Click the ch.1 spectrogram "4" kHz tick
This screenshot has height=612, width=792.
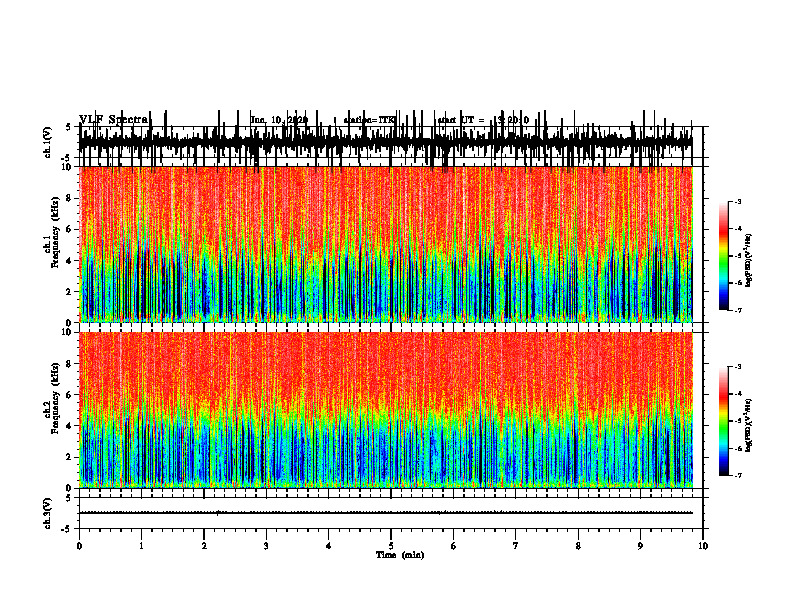(x=69, y=261)
